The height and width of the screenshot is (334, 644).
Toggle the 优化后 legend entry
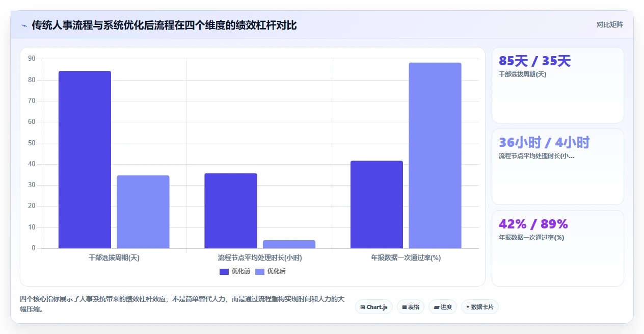[271, 271]
